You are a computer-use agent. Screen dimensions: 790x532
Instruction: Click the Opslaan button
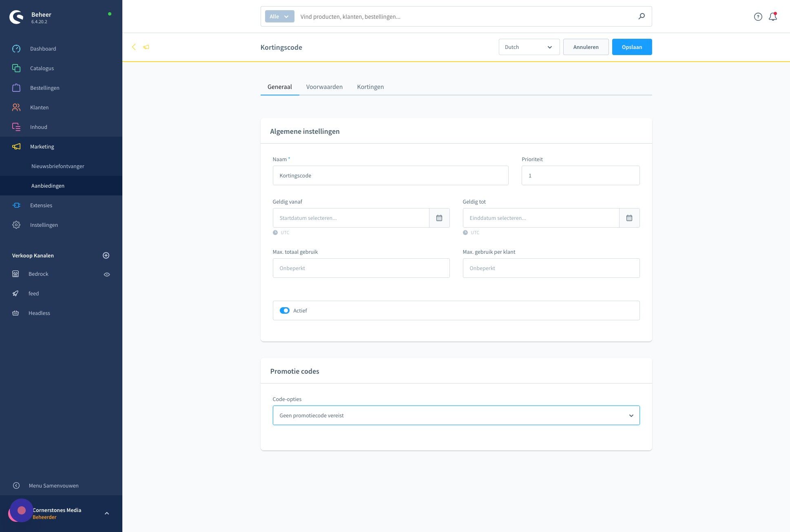(x=632, y=47)
